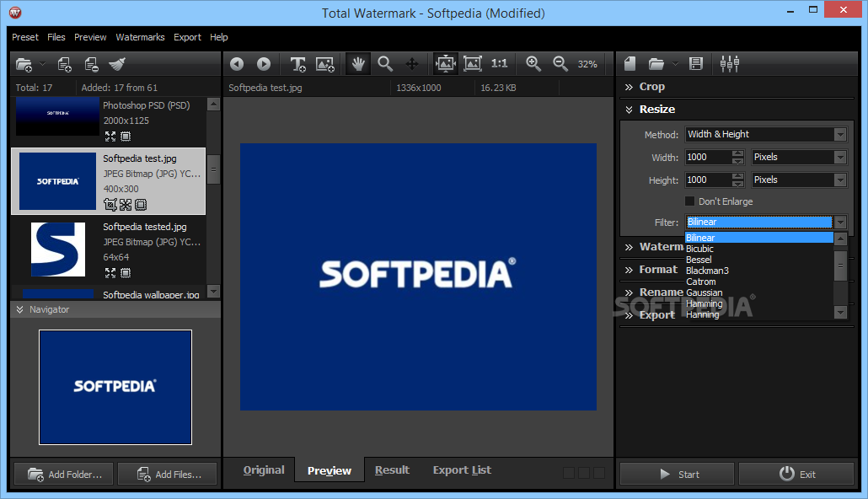Open the Method dropdown showing Width & Height
This screenshot has height=499, width=868.
[x=766, y=135]
